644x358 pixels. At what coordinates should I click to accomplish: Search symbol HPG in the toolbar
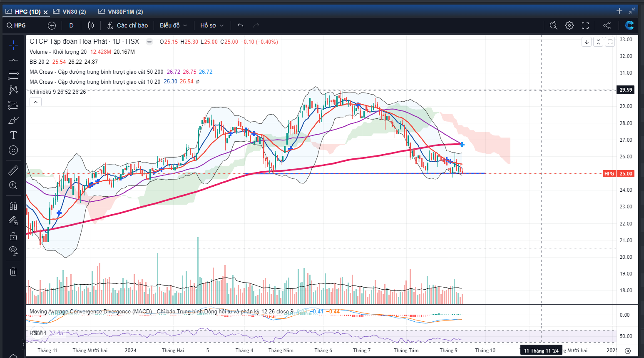pyautogui.click(x=17, y=25)
